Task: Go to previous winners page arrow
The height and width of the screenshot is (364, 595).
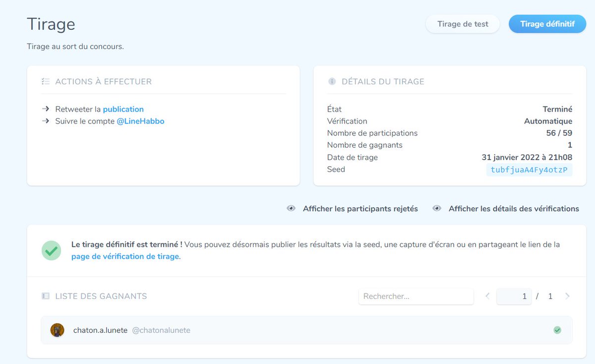Action: (487, 296)
